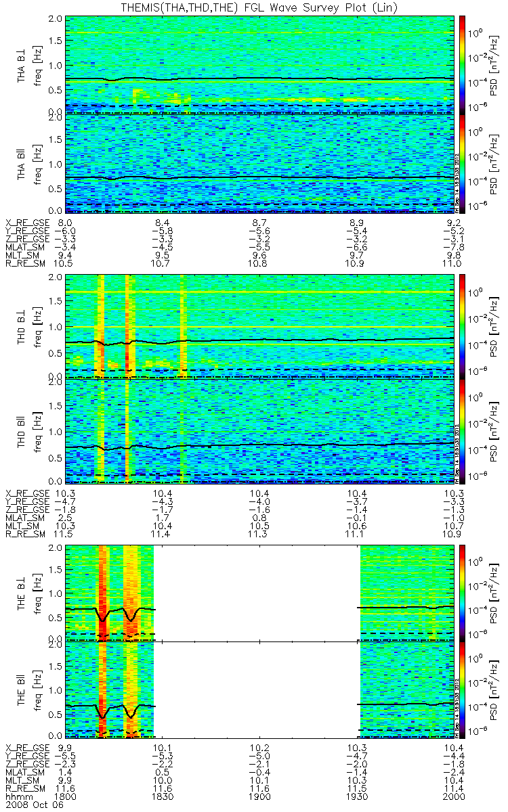Viewport: 508px width, 812px height.
Task: Click the '1830' time tick label
Action: [x=163, y=797]
